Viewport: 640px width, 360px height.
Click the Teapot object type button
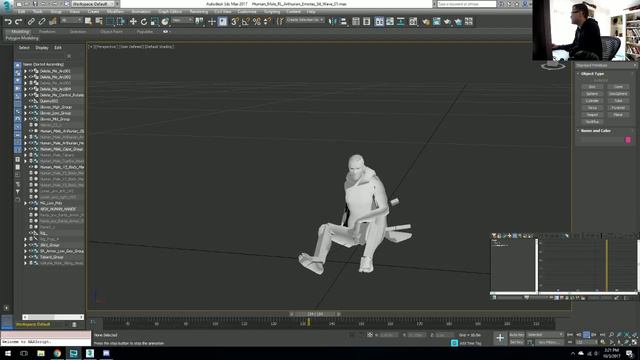(x=592, y=115)
